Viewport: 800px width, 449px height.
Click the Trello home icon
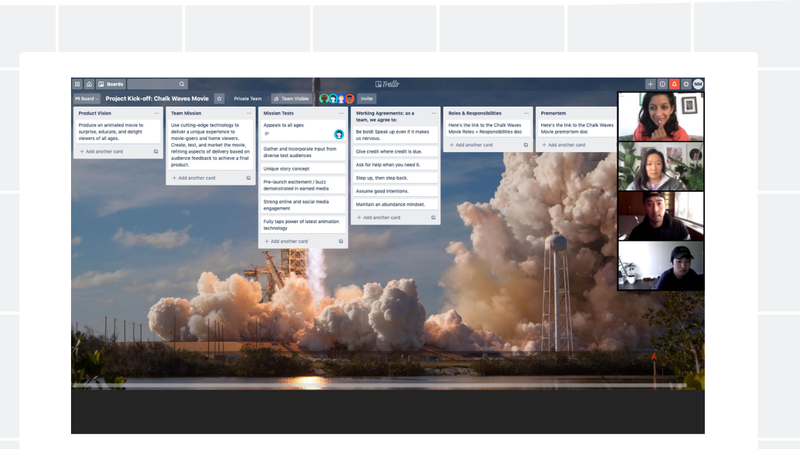(89, 84)
